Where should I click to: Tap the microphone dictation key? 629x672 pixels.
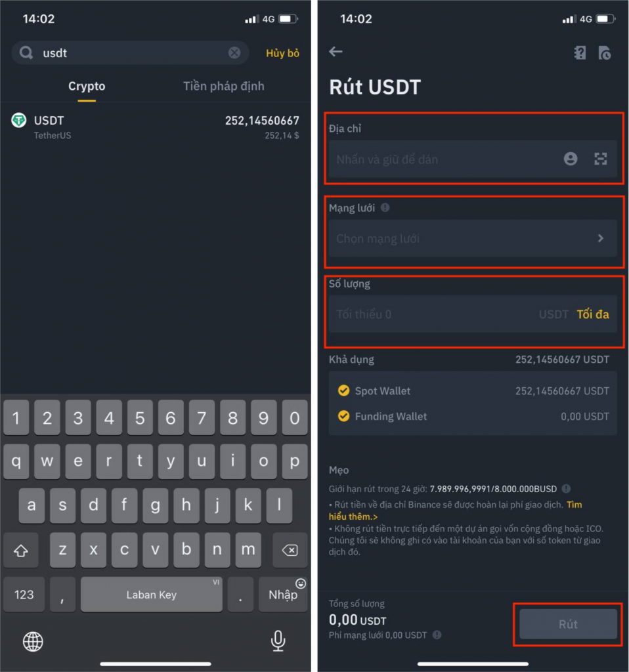tap(278, 641)
